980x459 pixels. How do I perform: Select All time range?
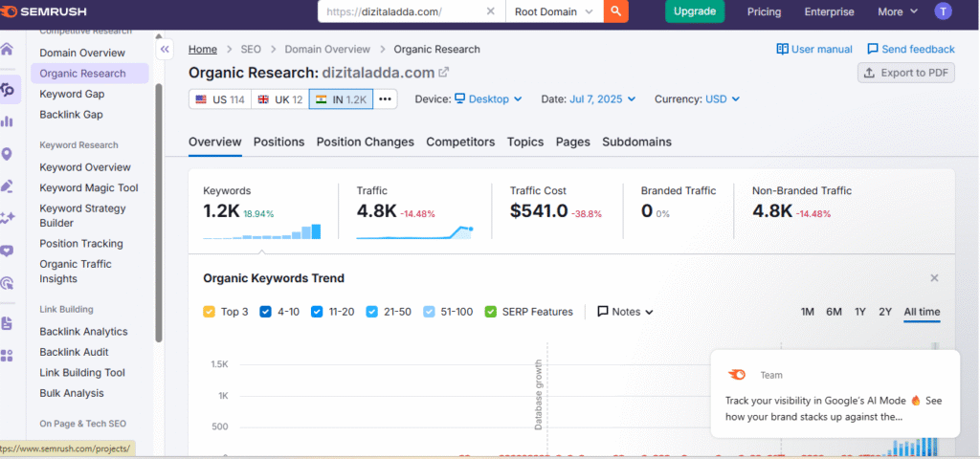click(x=922, y=312)
